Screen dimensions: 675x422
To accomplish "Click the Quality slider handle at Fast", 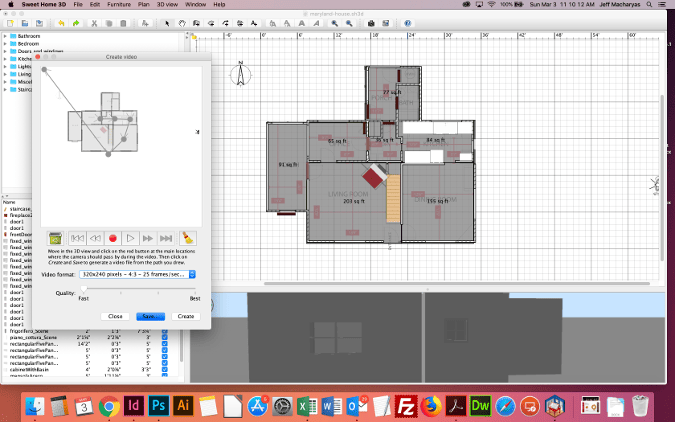I will pyautogui.click(x=83, y=290).
